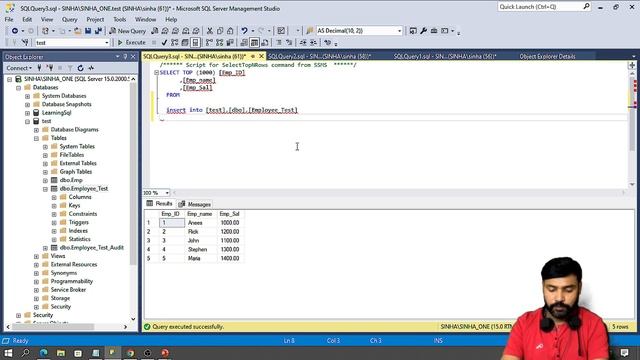Click the Undo arrow icon

244,31
